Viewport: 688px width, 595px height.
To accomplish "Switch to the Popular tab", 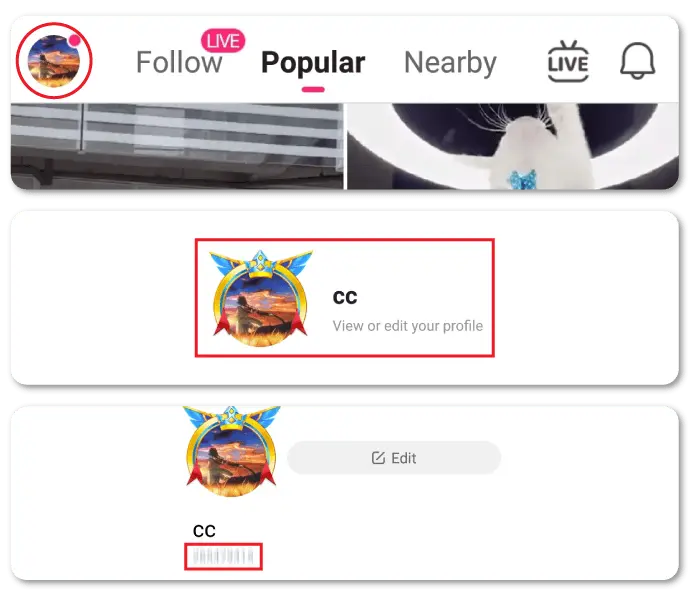I will point(313,62).
